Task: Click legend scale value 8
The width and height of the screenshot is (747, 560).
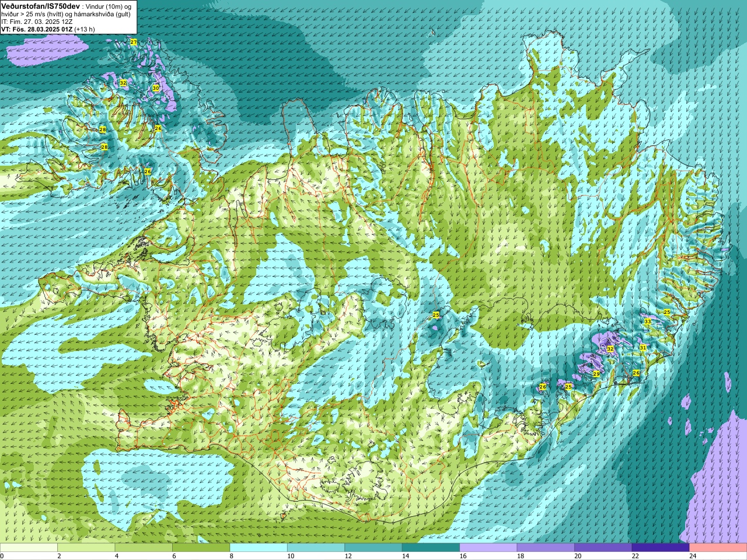Action: (x=232, y=556)
